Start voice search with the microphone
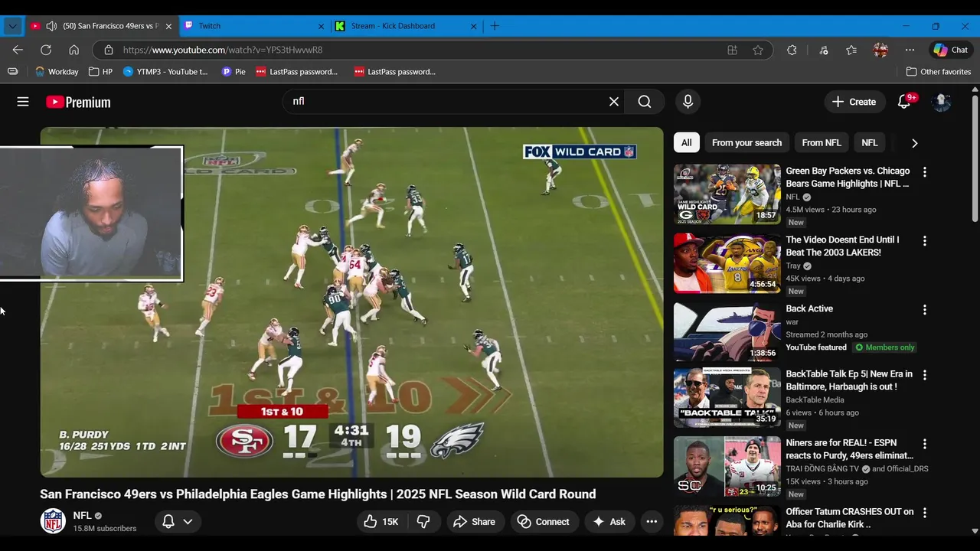 [x=688, y=102]
